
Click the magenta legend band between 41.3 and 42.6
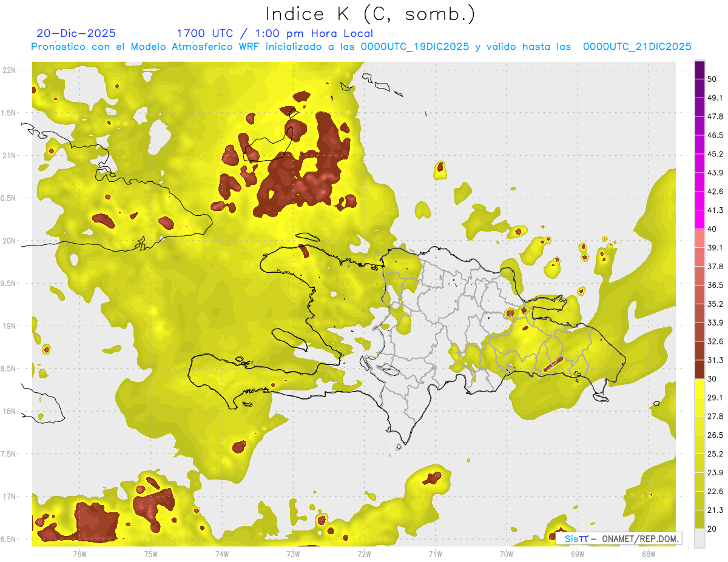point(700,201)
